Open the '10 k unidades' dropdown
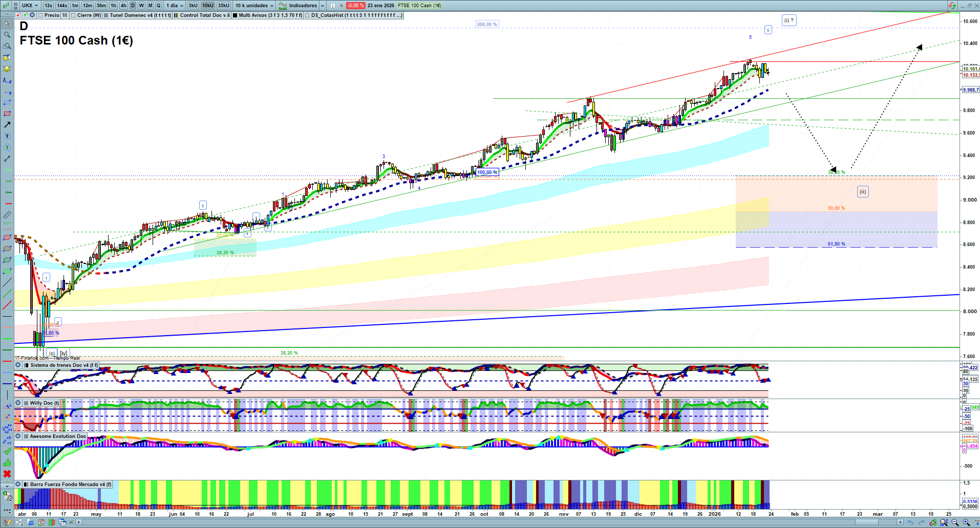Viewport: 980px width, 528px height. (254, 6)
